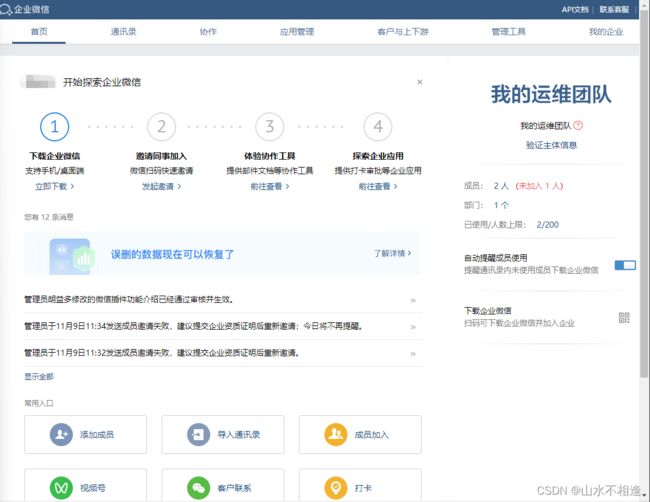Open API文档 link in header
The height and width of the screenshot is (502, 650).
pyautogui.click(x=575, y=9)
